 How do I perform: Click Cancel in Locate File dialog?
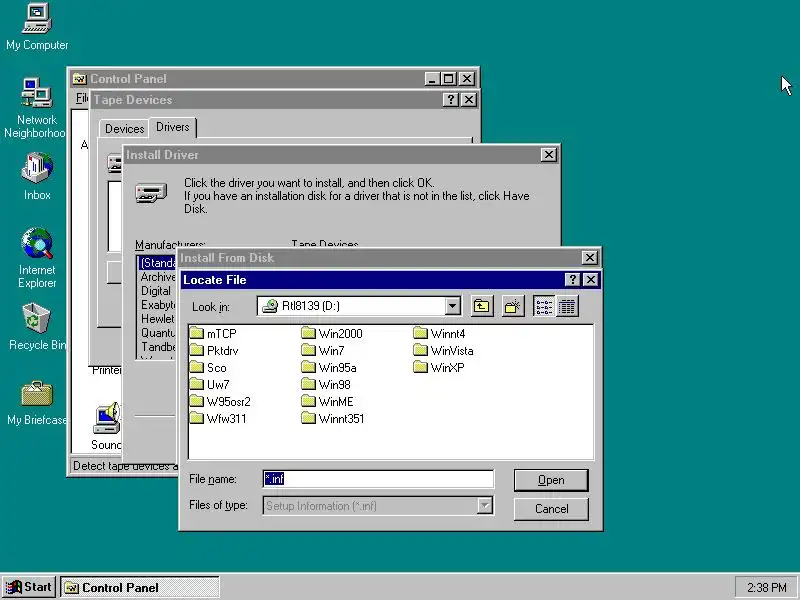coord(551,509)
